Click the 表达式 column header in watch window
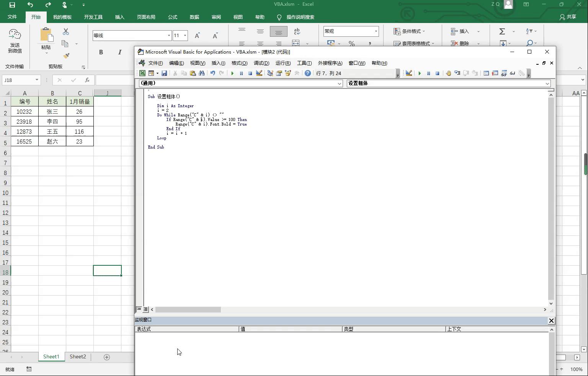The height and width of the screenshot is (376, 588). click(x=187, y=329)
